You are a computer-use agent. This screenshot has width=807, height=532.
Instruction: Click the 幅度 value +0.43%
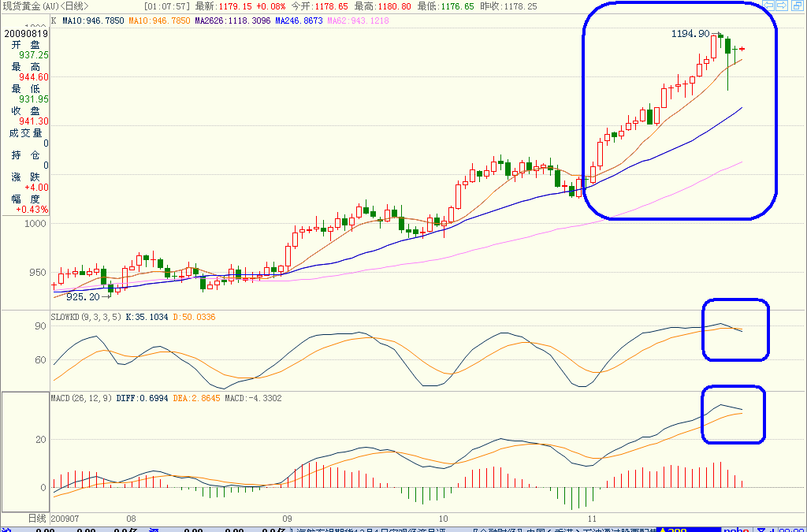tap(32, 210)
